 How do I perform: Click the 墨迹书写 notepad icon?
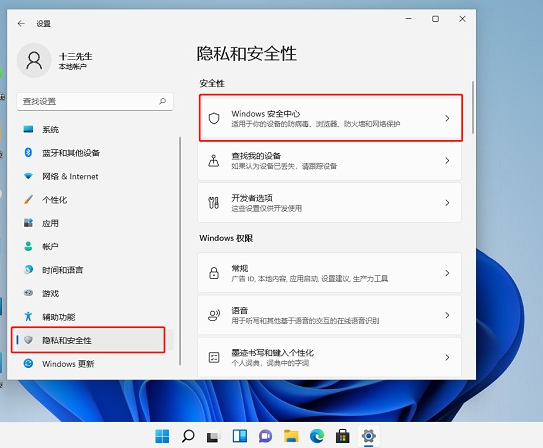pos(214,357)
